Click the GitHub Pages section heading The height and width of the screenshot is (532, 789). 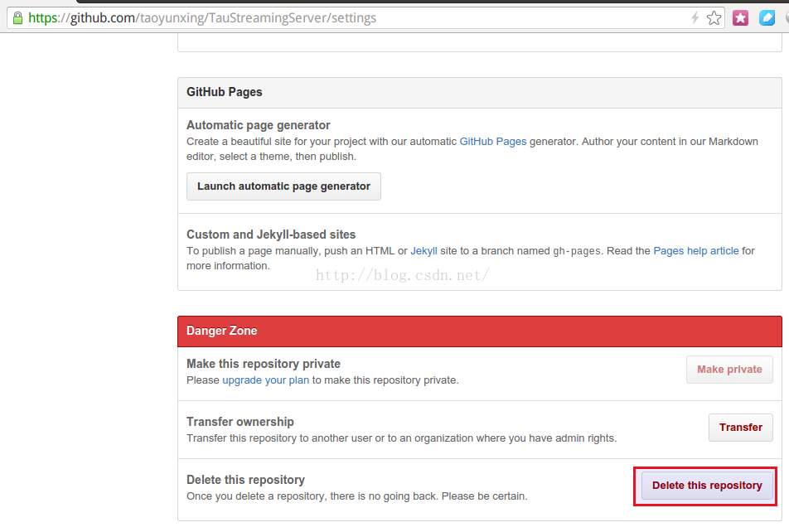pos(225,92)
